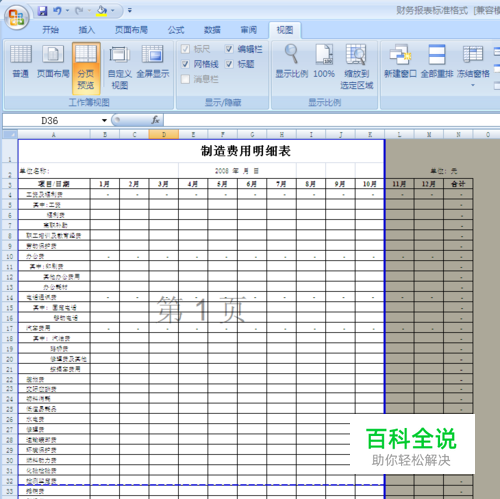This screenshot has height=499, width=500.
Task: Click the 5月 column heading cell
Action: [x=222, y=184]
